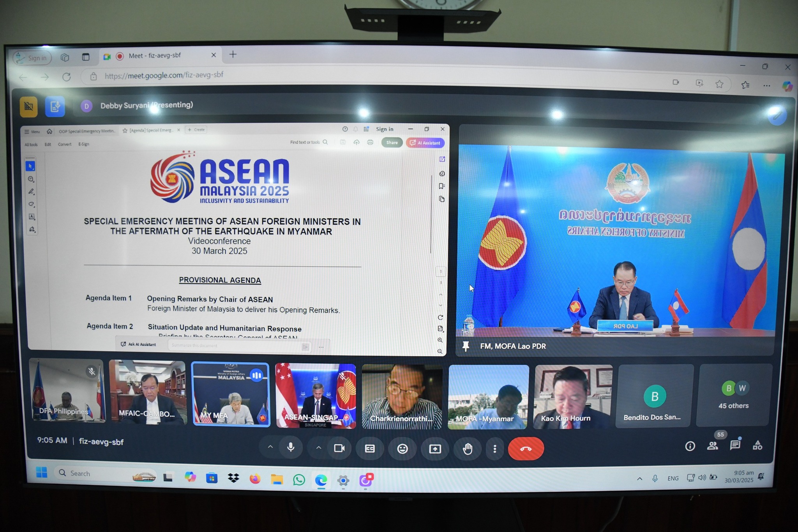Open meeting details info icon
Image resolution: width=798 pixels, height=532 pixels.
(690, 446)
